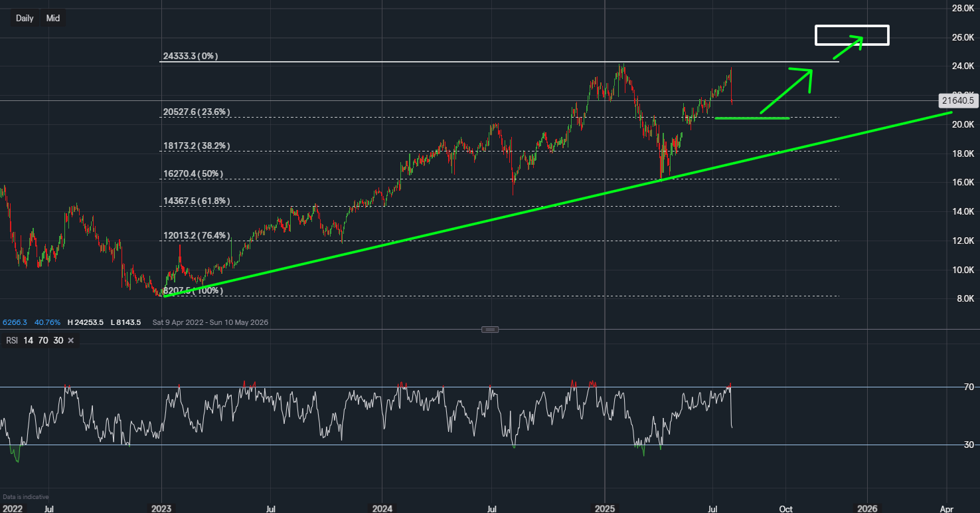Click the 24333.3 (0%) Fibonacci level label

pos(189,56)
